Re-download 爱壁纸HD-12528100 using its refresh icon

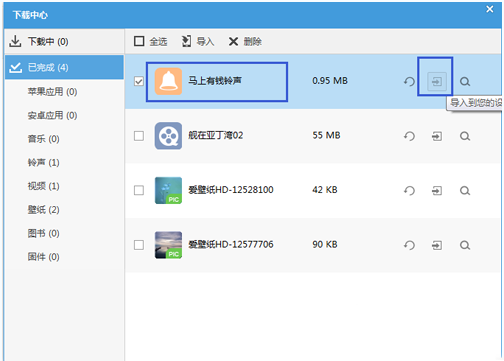(x=409, y=191)
